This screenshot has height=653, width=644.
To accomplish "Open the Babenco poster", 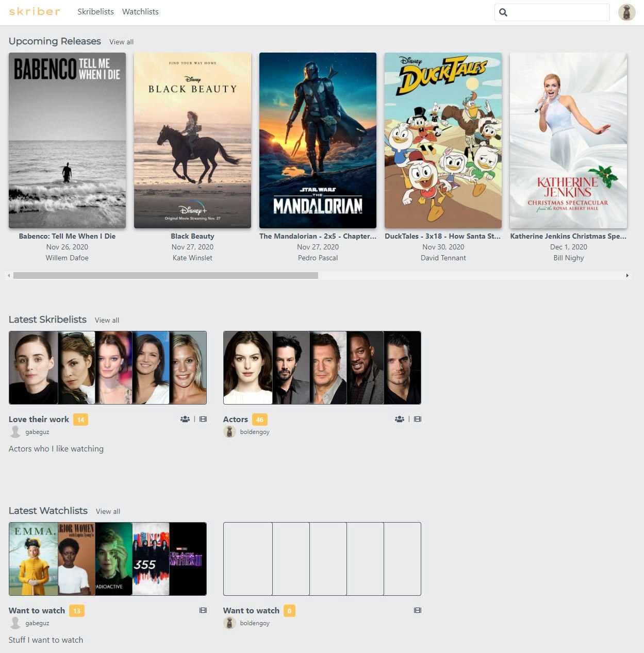I will [67, 140].
